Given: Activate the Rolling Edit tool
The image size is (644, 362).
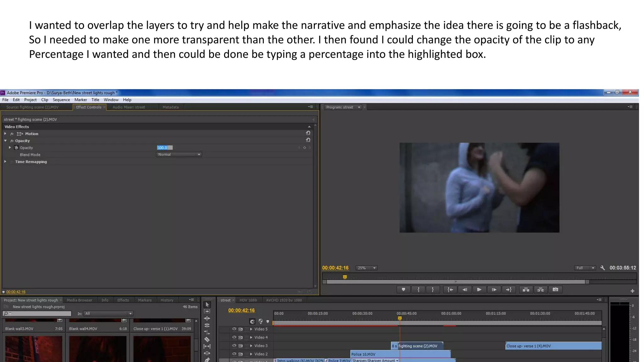Looking at the screenshot, I should pyautogui.click(x=207, y=325).
